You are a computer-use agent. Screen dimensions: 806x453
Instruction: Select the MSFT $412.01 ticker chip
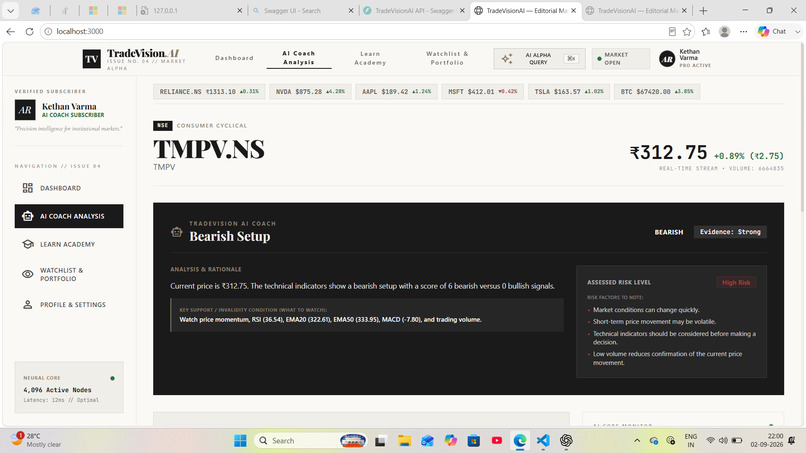click(483, 92)
